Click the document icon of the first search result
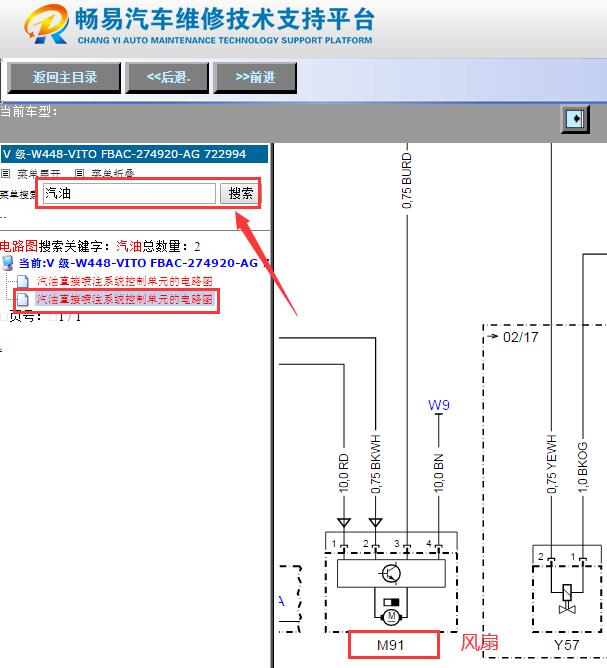This screenshot has height=668, width=607. (23, 282)
